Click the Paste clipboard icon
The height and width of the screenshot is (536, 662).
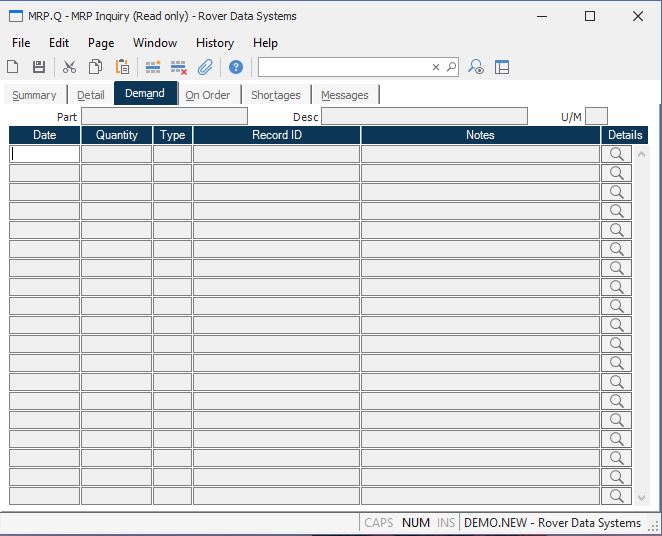click(122, 67)
